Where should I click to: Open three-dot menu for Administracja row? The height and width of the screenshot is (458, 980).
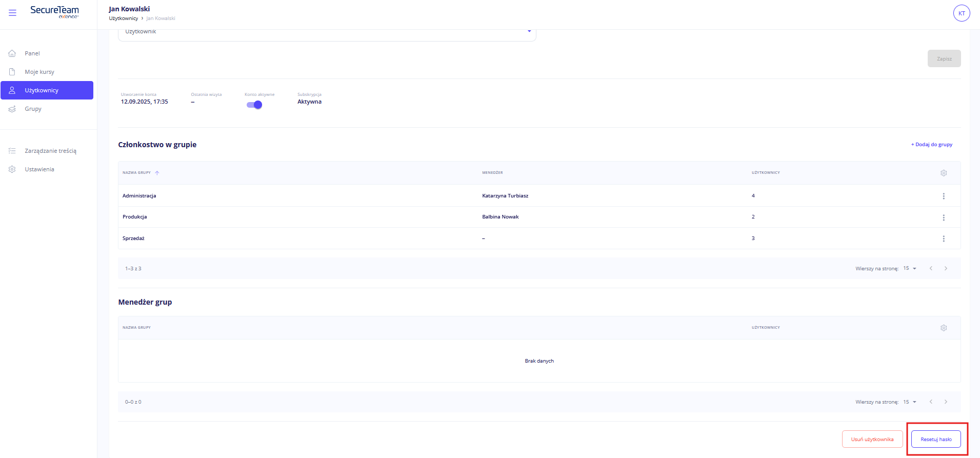coord(943,196)
